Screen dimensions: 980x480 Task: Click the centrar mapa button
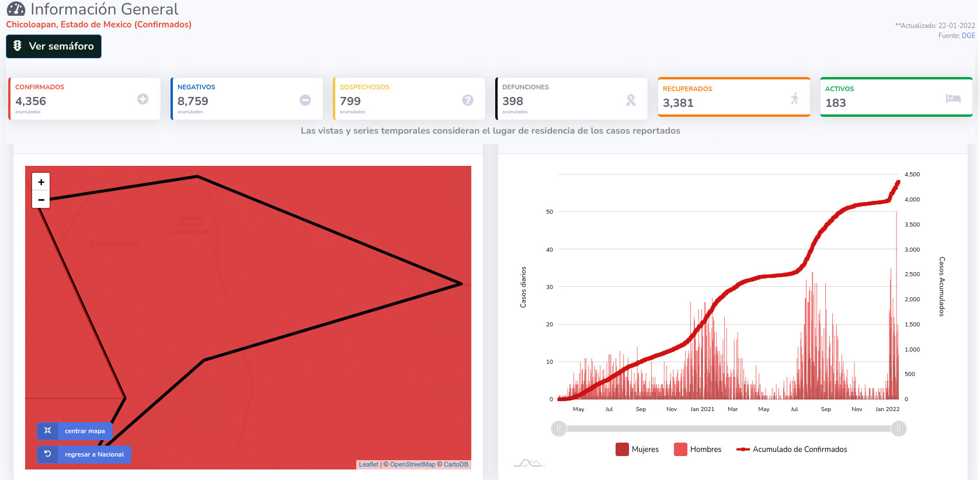(75, 431)
